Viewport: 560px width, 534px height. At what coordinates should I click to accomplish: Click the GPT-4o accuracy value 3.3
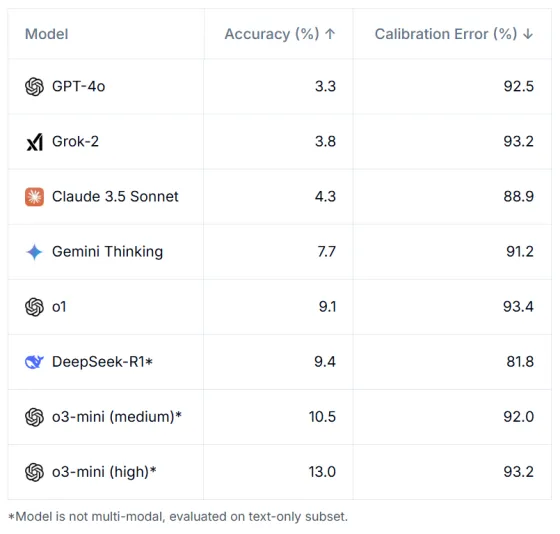coord(325,86)
